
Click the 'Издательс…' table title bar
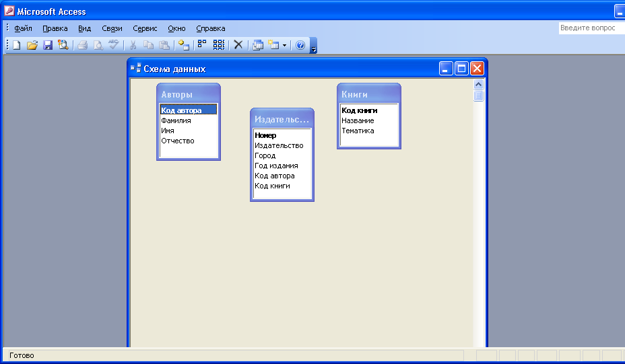tap(282, 118)
